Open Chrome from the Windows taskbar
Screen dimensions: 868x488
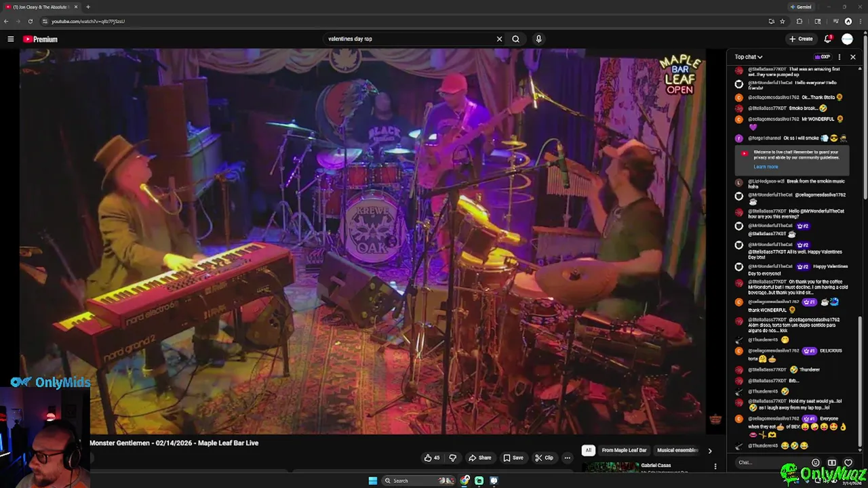[x=465, y=481]
